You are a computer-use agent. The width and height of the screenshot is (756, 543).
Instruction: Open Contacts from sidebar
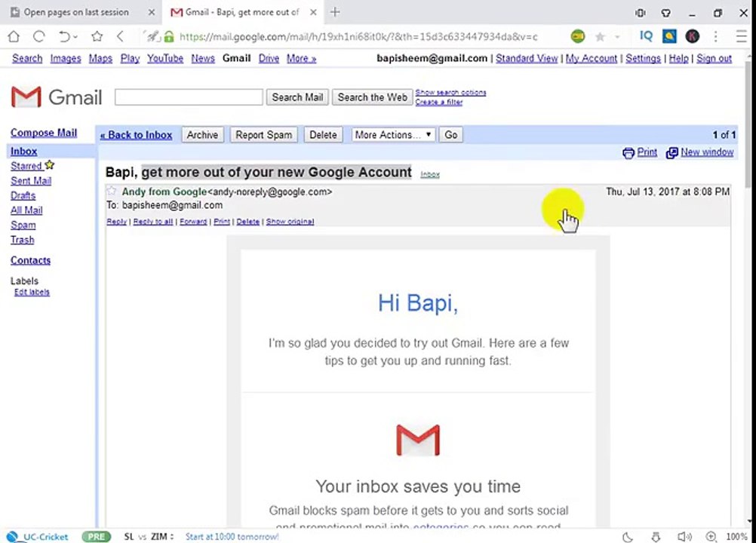(30, 260)
